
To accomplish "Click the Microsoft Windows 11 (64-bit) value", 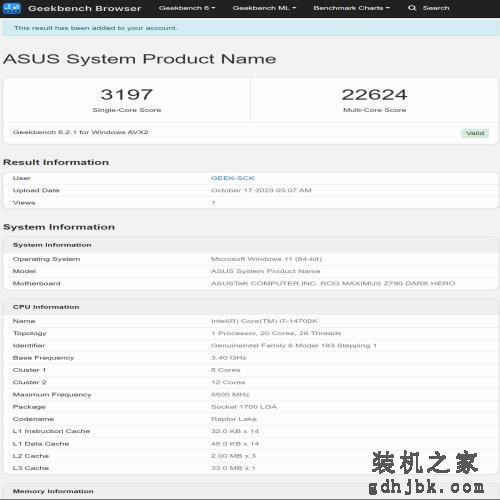I will pos(266,259).
